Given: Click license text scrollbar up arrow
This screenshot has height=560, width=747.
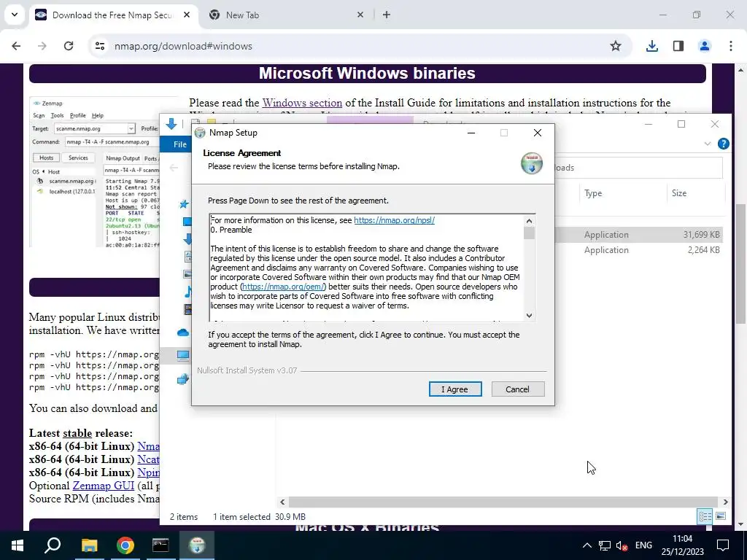Looking at the screenshot, I should point(529,220).
